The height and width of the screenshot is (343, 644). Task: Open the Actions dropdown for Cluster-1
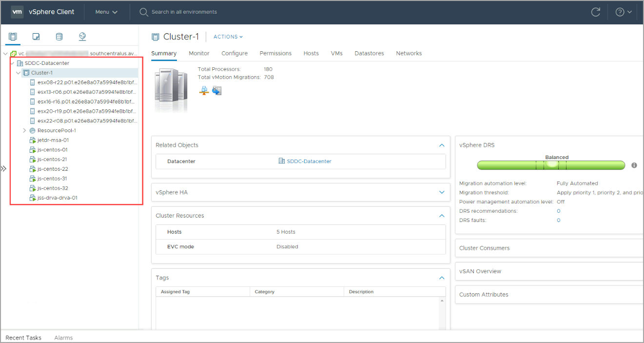pyautogui.click(x=228, y=37)
